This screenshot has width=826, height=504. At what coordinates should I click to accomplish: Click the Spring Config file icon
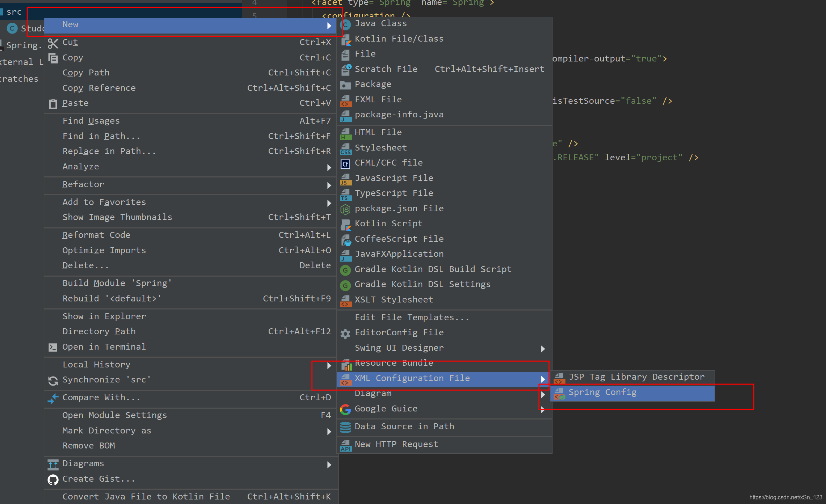tap(560, 393)
